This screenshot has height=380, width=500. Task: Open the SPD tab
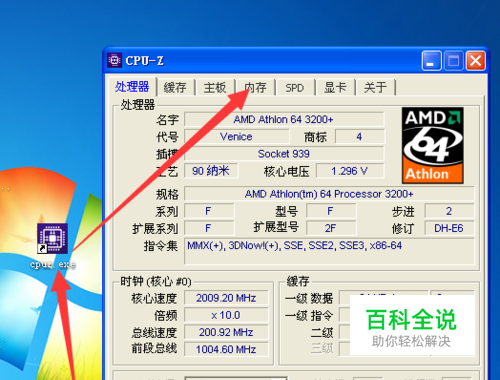click(x=295, y=88)
